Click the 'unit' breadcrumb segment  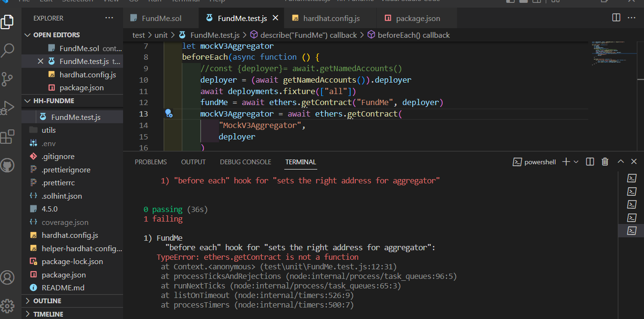tap(161, 35)
